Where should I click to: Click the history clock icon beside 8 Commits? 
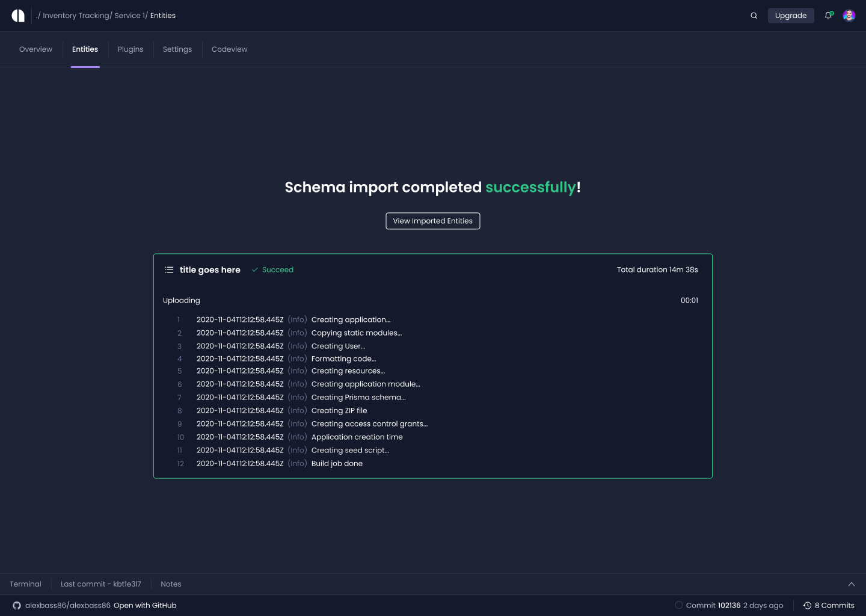[808, 605]
